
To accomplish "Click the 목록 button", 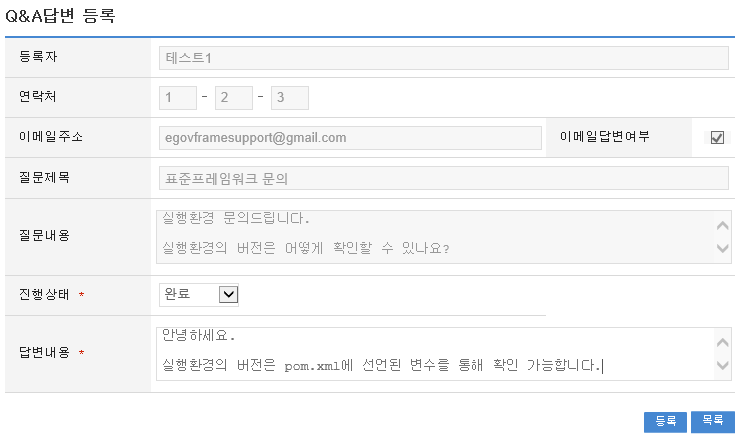I will coord(712,422).
